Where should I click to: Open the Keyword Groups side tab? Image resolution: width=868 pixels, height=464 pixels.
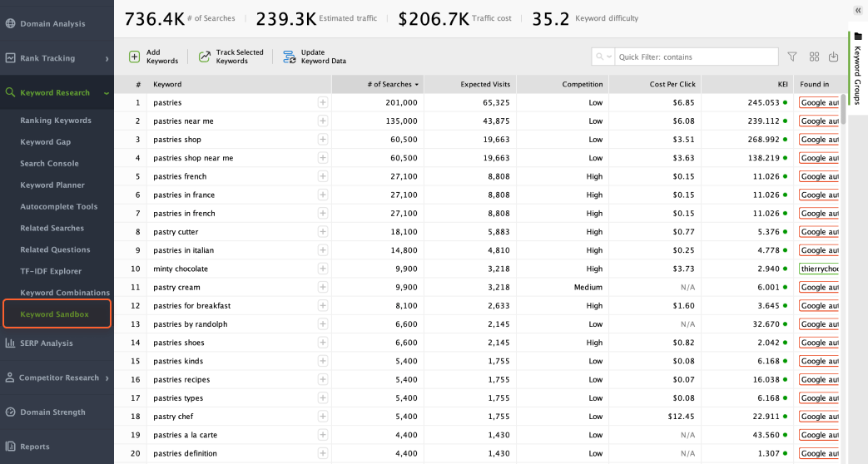[857, 75]
